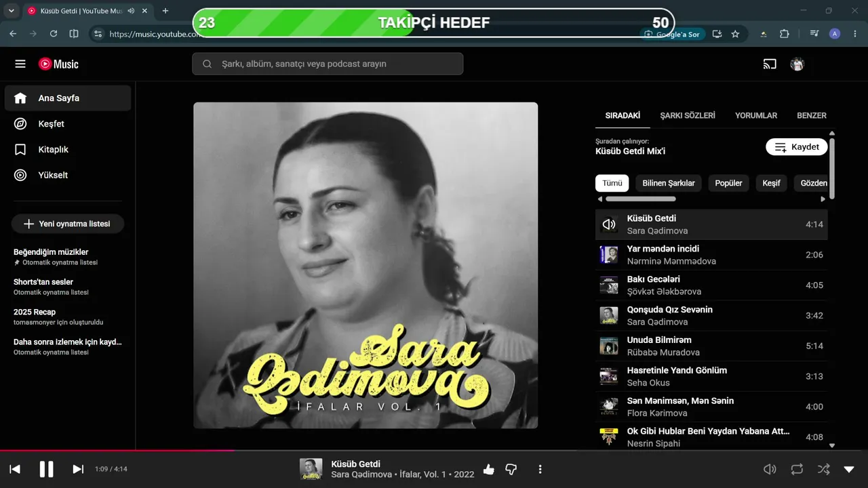Play Qonşuda Qız Sevənin in the queue
The height and width of the screenshot is (488, 868).
[x=711, y=316]
